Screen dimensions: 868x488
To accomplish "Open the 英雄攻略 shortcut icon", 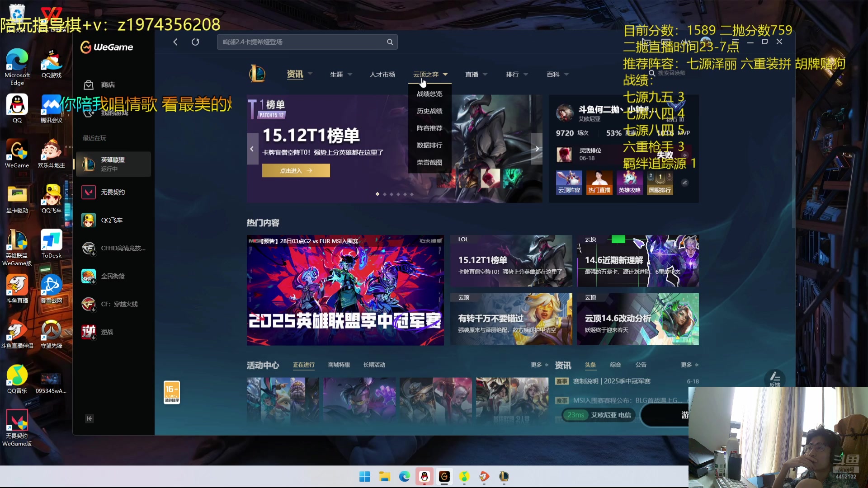I will pos(629,182).
